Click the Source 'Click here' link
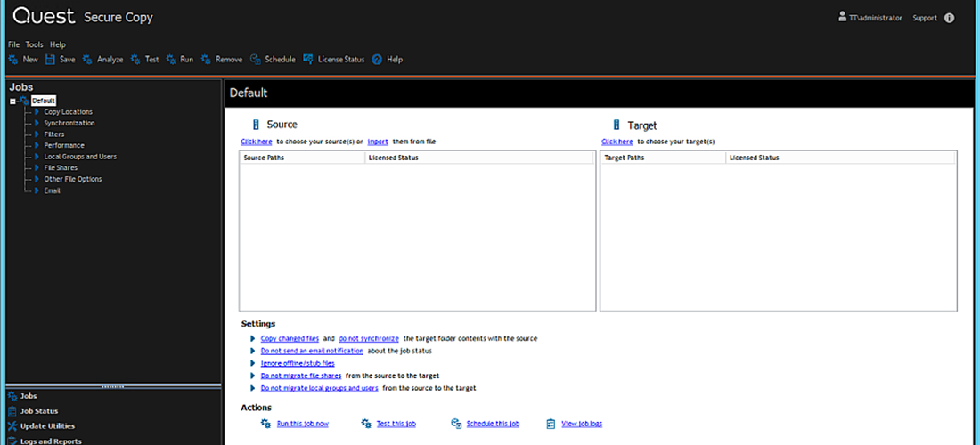Image resolution: width=980 pixels, height=445 pixels. [x=257, y=142]
